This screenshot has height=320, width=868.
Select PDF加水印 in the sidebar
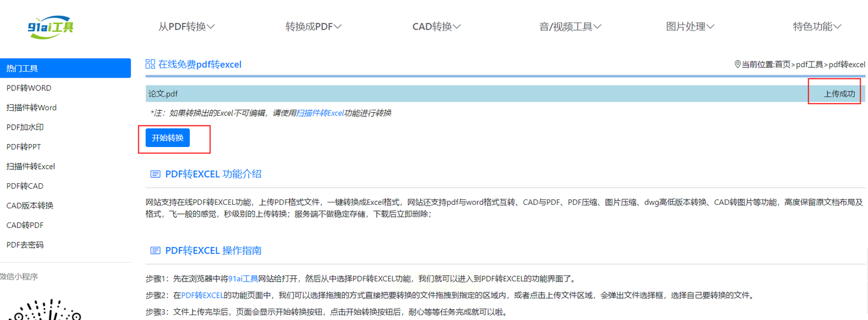[25, 127]
